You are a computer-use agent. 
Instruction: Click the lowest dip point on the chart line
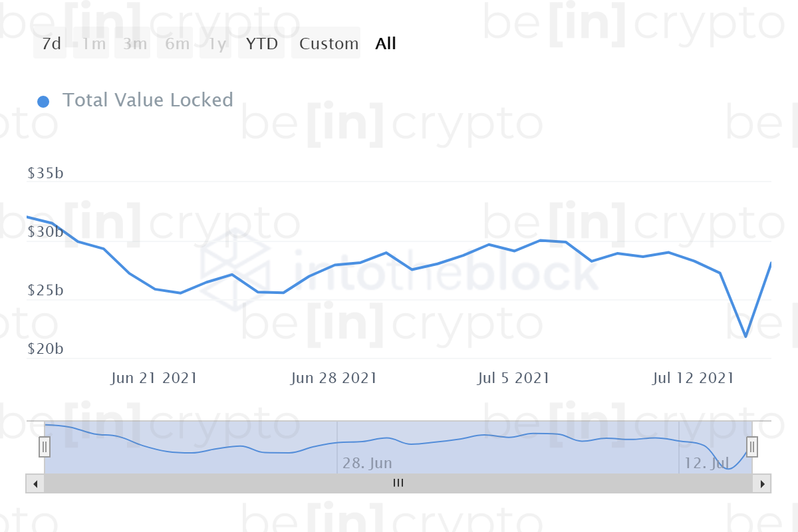(745, 337)
